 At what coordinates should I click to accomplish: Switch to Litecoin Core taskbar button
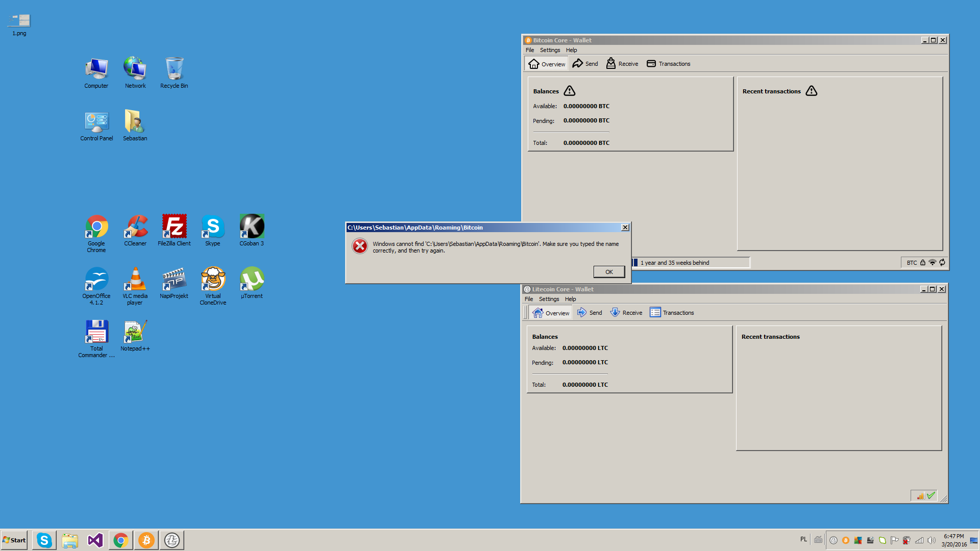pyautogui.click(x=172, y=540)
